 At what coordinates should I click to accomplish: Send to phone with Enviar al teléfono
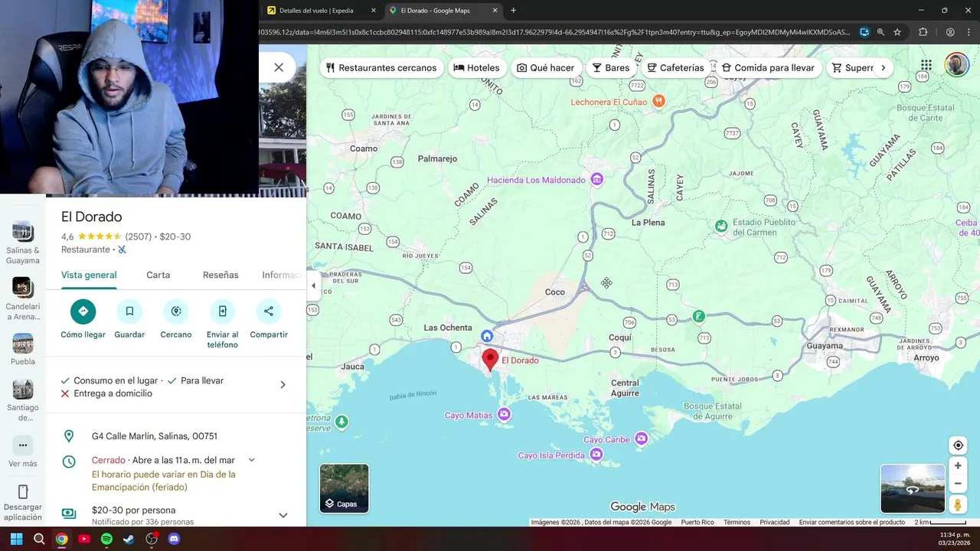pyautogui.click(x=222, y=311)
